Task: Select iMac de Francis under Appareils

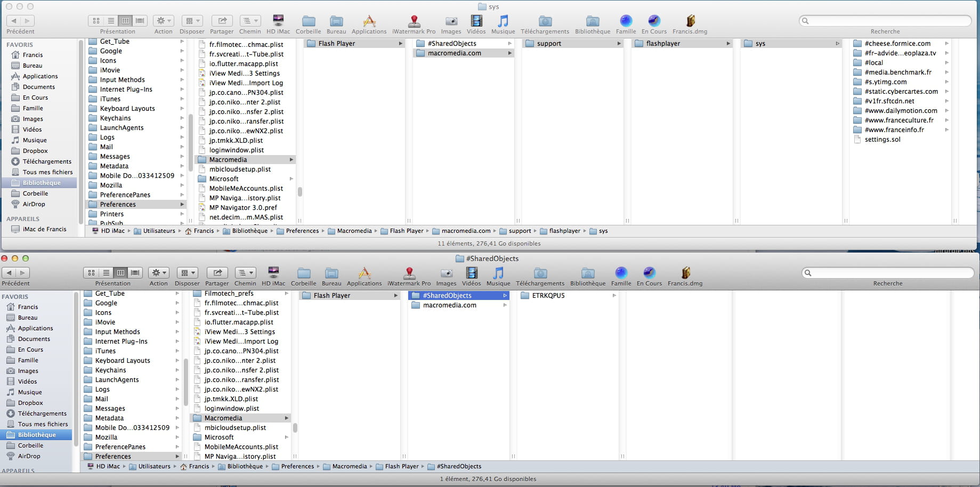Action: coord(44,229)
